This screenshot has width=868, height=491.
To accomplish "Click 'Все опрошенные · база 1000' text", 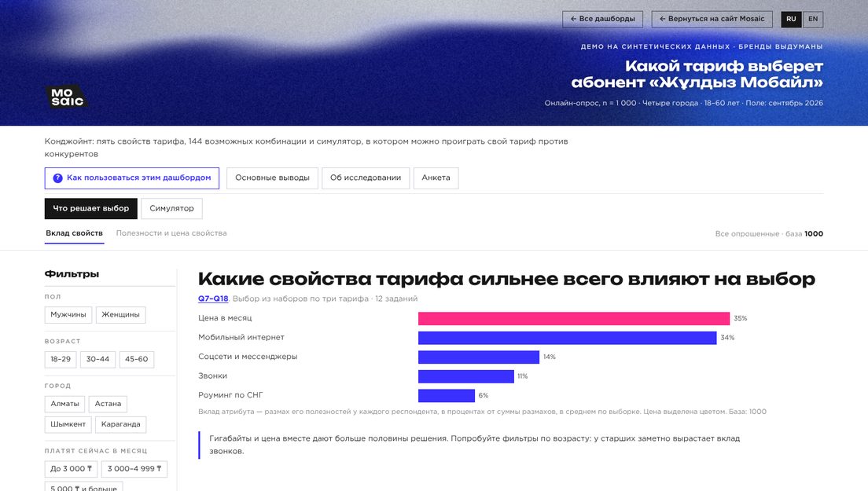I will pyautogui.click(x=769, y=234).
